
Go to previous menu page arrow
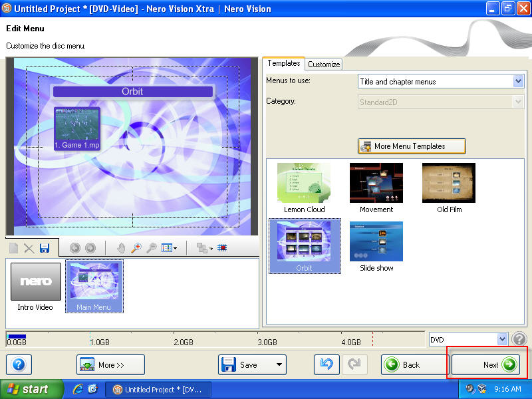[75, 248]
